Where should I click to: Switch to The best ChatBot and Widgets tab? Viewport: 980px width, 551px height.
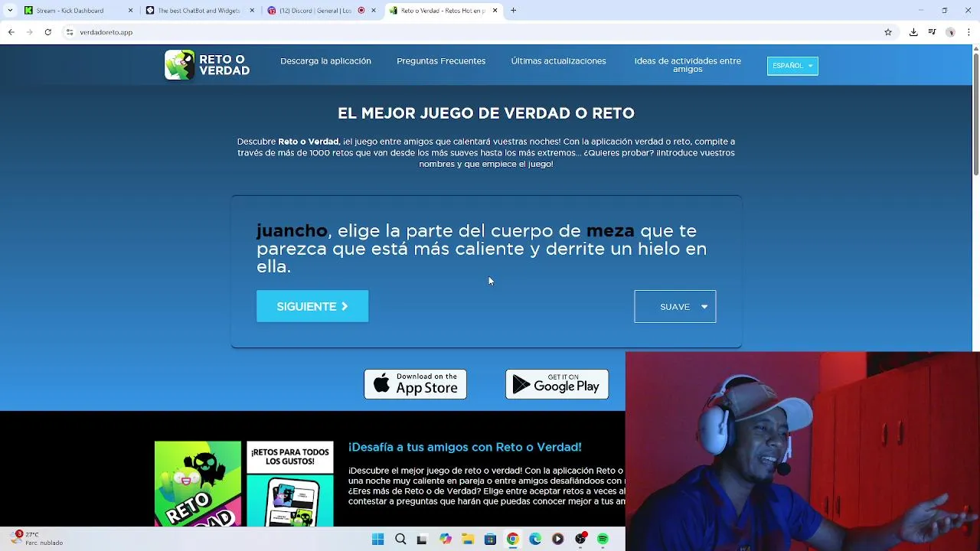click(198, 11)
